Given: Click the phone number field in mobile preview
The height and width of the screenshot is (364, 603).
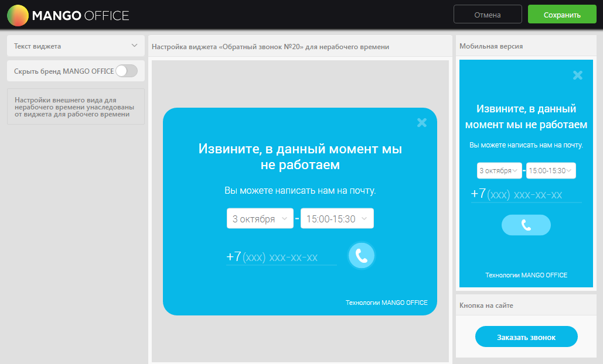Looking at the screenshot, I should pos(526,194).
